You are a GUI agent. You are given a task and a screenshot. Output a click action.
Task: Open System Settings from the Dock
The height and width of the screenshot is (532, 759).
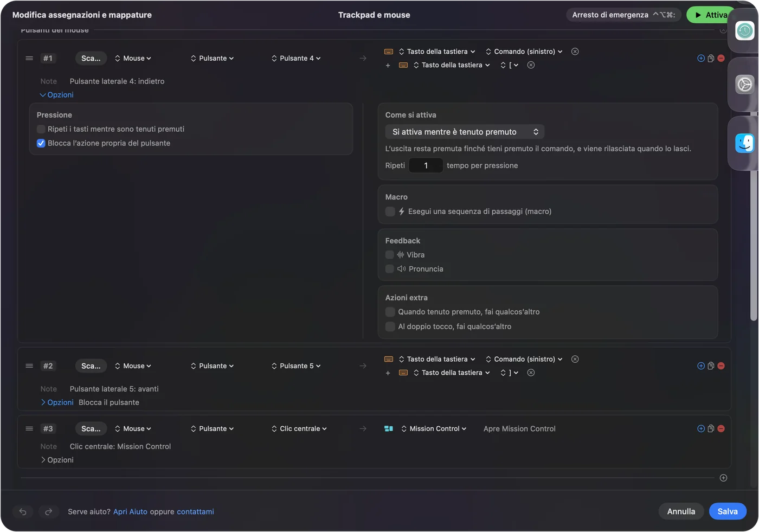click(x=745, y=85)
